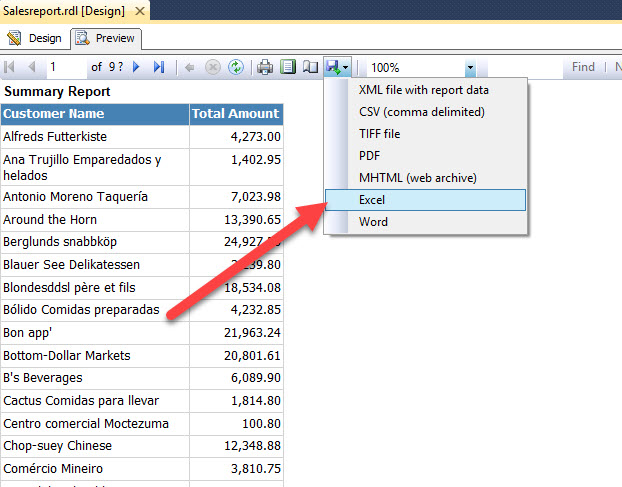Click the 1,814.80 amount cell
This screenshot has width=622, height=487.
(236, 401)
